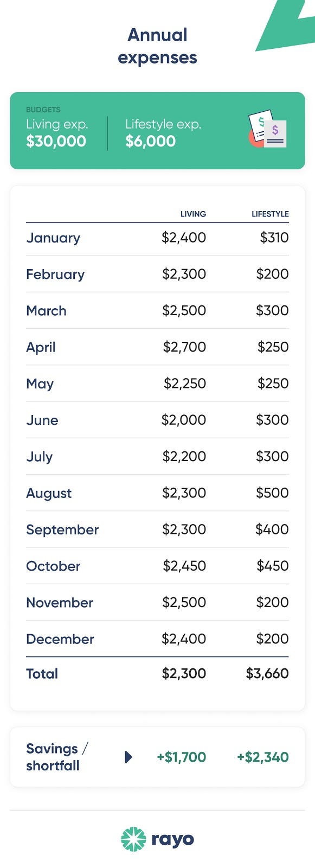Select the LIVING column header
The width and height of the screenshot is (315, 868).
[x=193, y=214]
